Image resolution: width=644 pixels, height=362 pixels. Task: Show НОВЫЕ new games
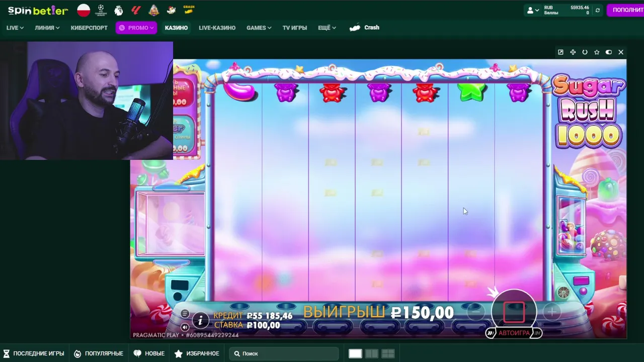[149, 353]
